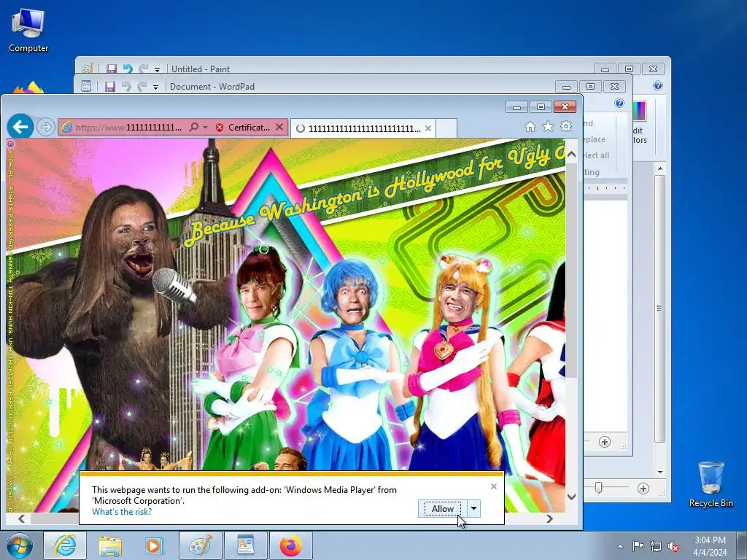Click the WordPad application icon in title bar
747x560 pixels.
(86, 86)
